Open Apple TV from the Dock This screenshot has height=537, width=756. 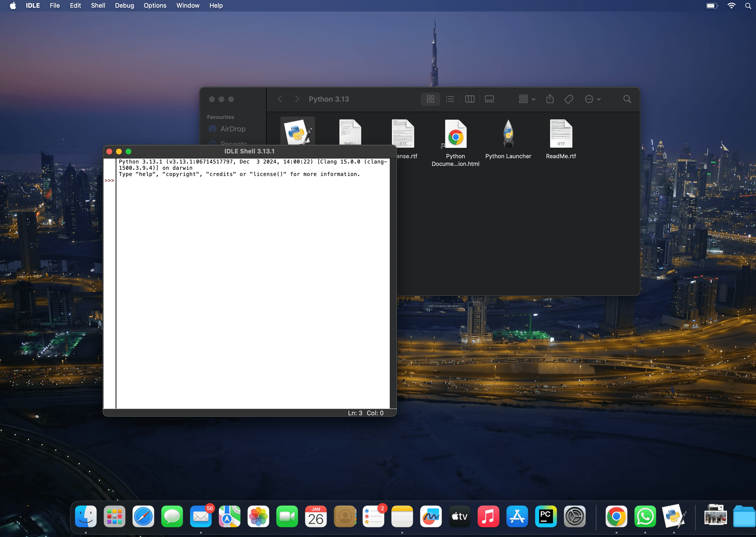coord(459,516)
